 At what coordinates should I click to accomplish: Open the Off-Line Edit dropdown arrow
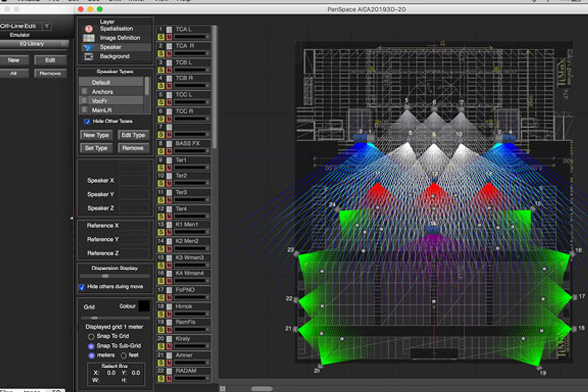[x=46, y=25]
